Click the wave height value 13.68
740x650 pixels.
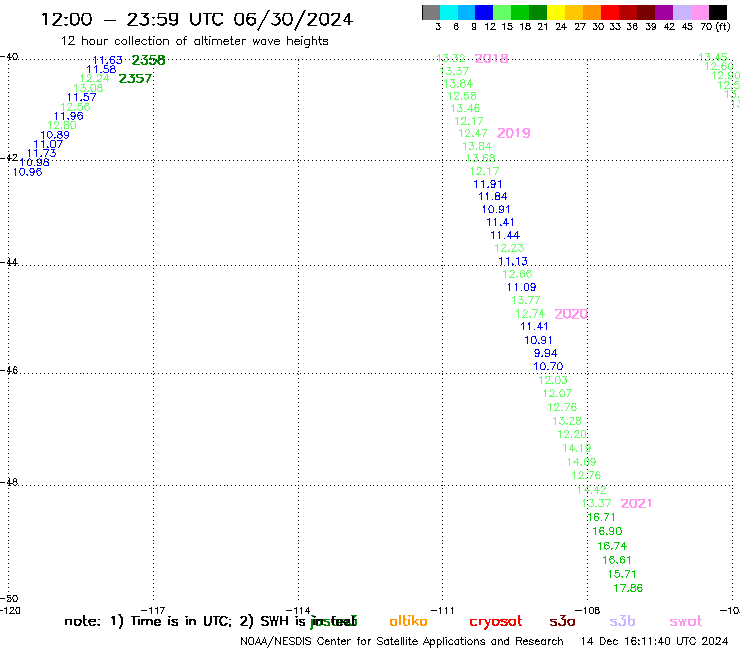(481, 158)
